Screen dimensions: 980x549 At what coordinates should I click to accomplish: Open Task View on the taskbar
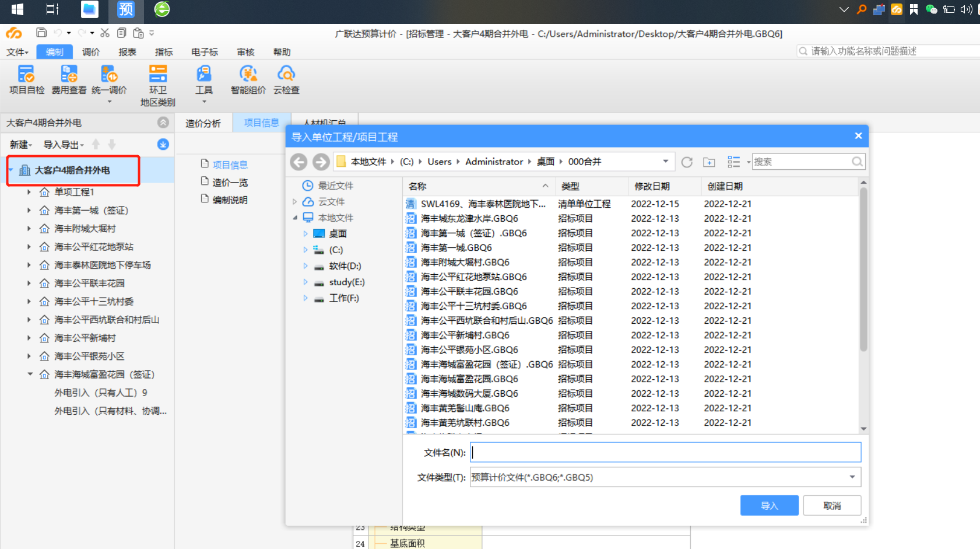click(x=52, y=9)
